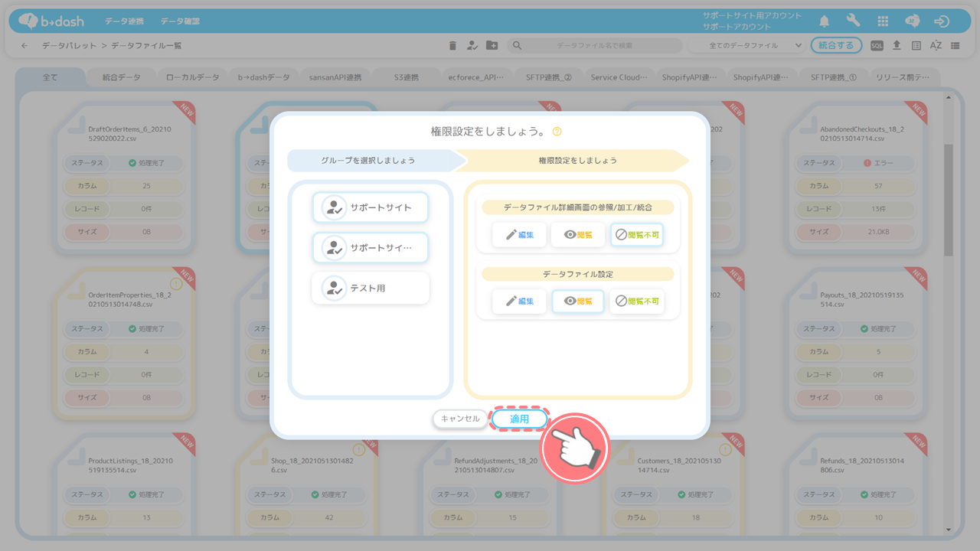Select the S3連携 tab
Image resolution: width=980 pixels, height=551 pixels.
pos(406,77)
